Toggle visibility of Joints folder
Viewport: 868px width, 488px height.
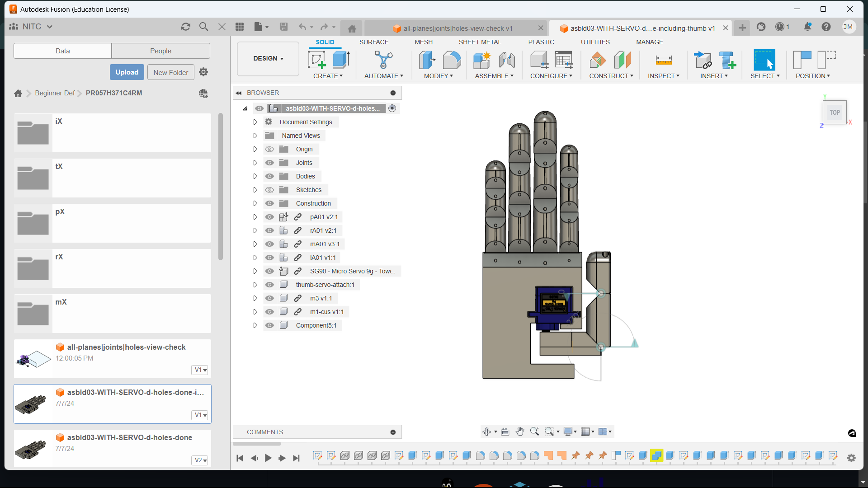269,162
